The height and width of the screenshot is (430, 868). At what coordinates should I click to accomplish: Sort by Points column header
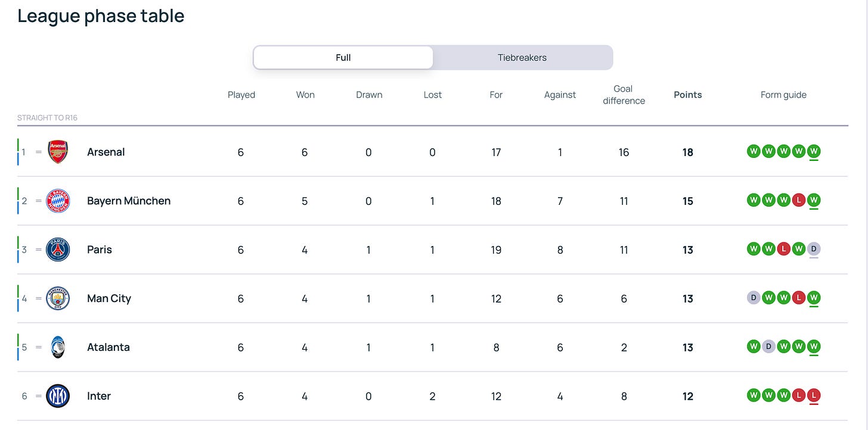[687, 95]
